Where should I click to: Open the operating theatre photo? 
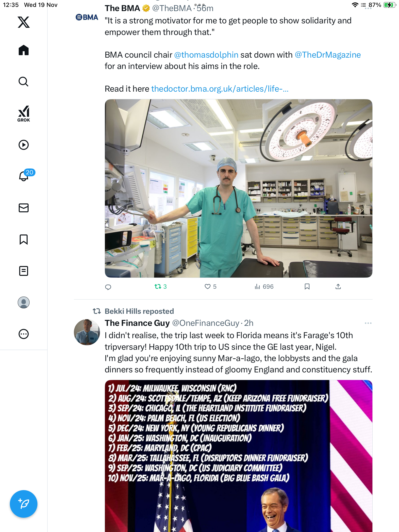(x=238, y=188)
